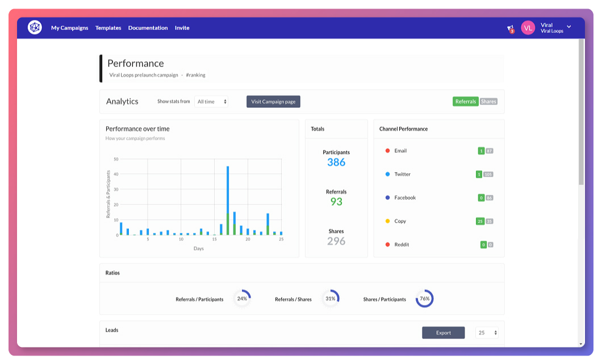
Task: Click the VL user avatar
Action: pyautogui.click(x=528, y=28)
